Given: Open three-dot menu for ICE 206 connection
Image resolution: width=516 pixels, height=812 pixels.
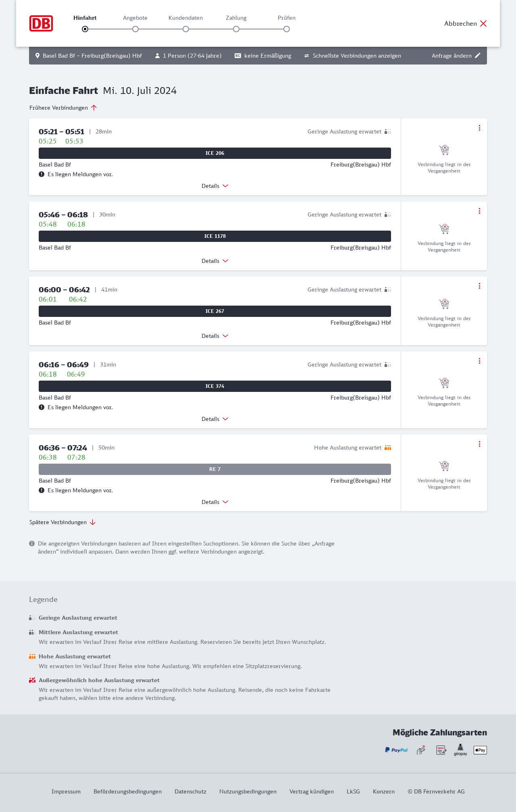Looking at the screenshot, I should point(479,128).
